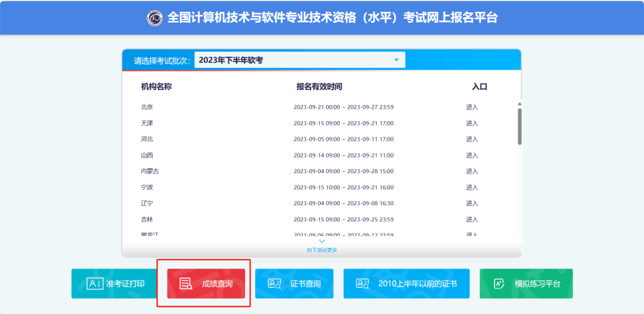Click the 模拟练习平台 button label

(x=537, y=284)
